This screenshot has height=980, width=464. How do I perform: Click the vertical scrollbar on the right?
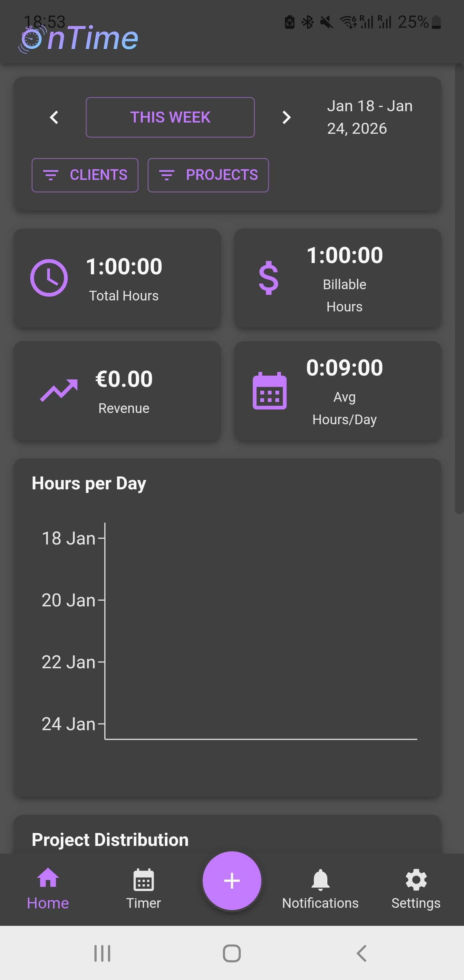click(459, 289)
